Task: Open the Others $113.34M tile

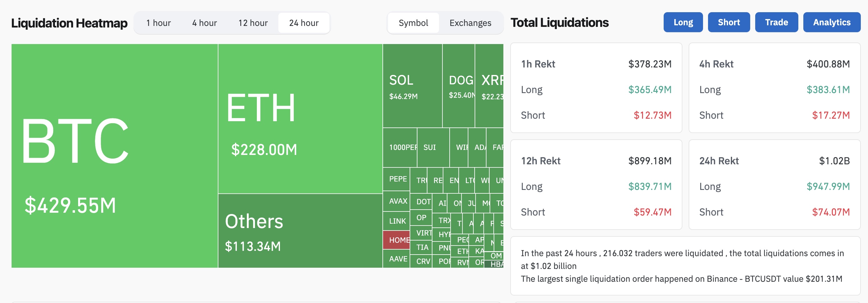Action: pyautogui.click(x=300, y=231)
